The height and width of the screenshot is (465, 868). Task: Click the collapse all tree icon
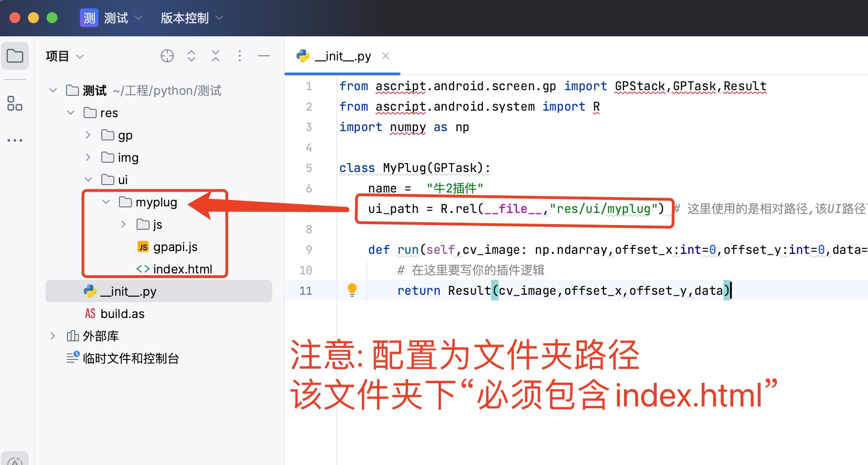(216, 56)
